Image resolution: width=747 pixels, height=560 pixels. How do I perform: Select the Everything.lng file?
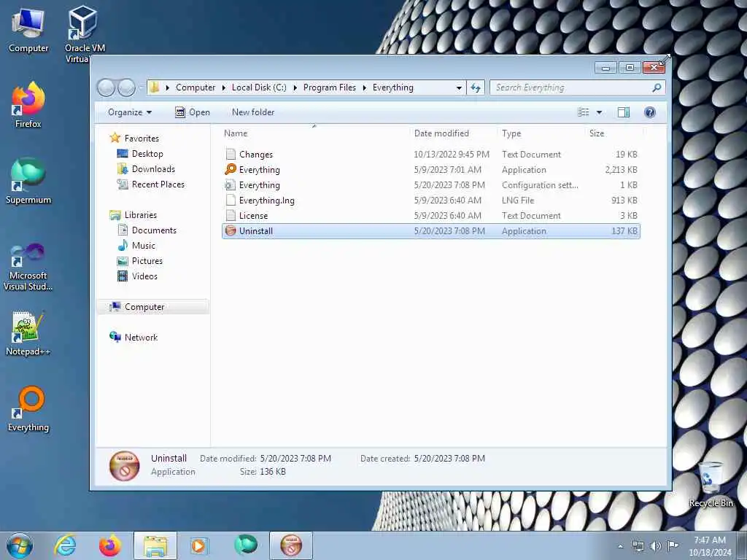tap(431, 200)
